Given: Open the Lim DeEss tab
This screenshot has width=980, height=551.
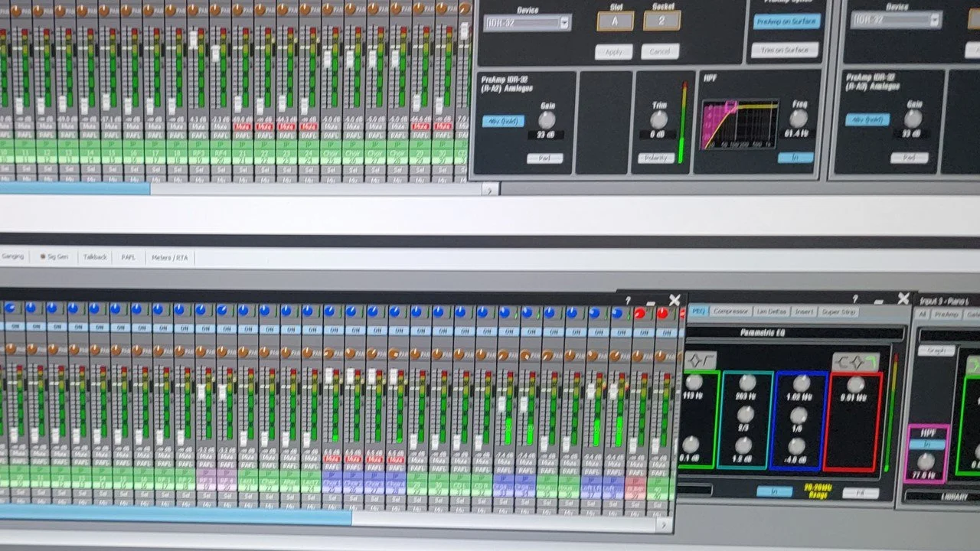Looking at the screenshot, I should [771, 311].
